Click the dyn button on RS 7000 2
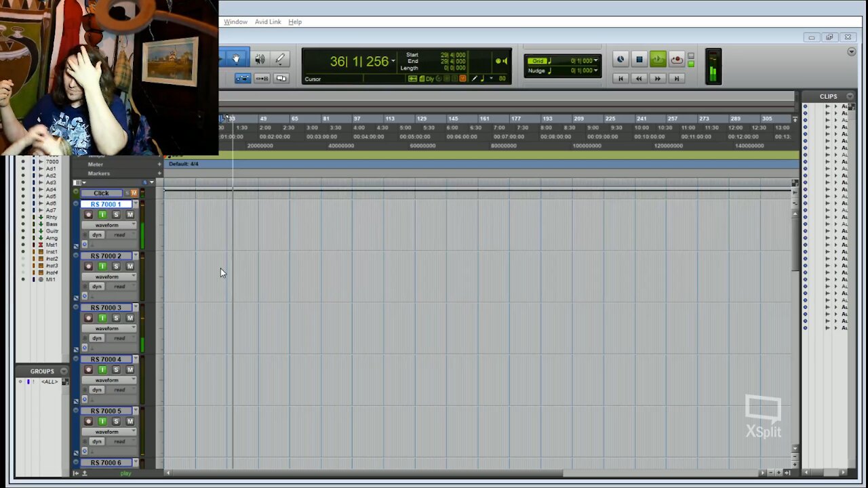The height and width of the screenshot is (488, 868). click(x=96, y=287)
